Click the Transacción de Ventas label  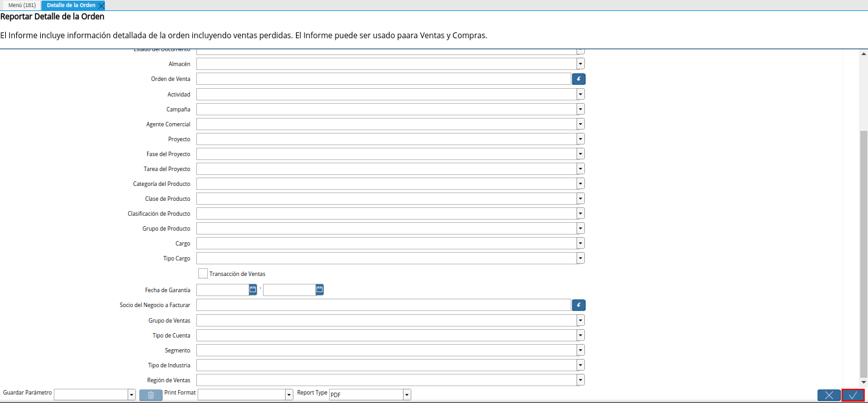point(237,274)
